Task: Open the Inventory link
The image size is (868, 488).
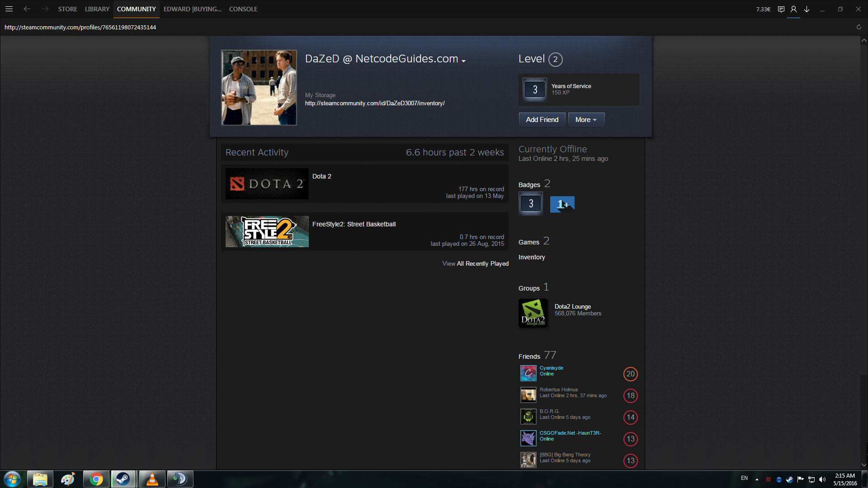Action: click(532, 257)
